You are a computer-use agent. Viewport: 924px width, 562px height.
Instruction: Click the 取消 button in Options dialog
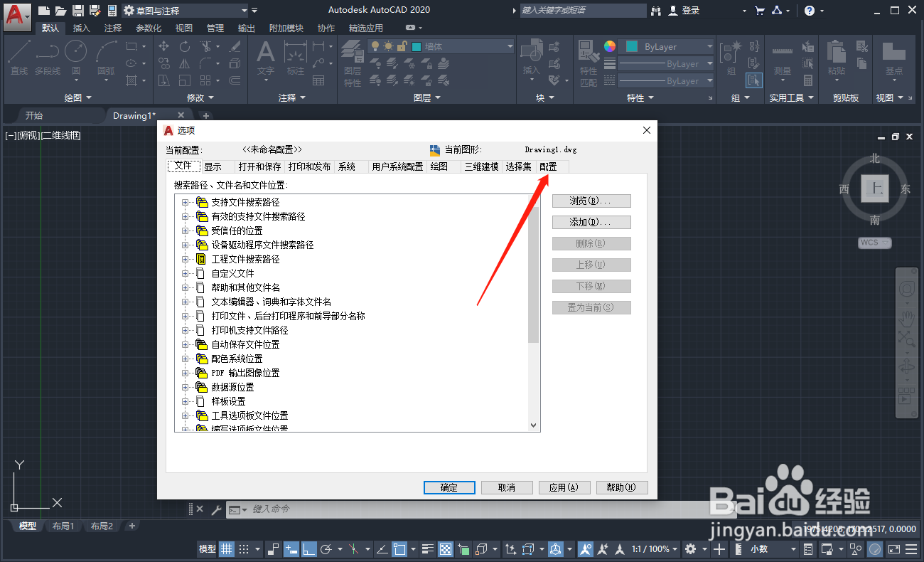(507, 487)
